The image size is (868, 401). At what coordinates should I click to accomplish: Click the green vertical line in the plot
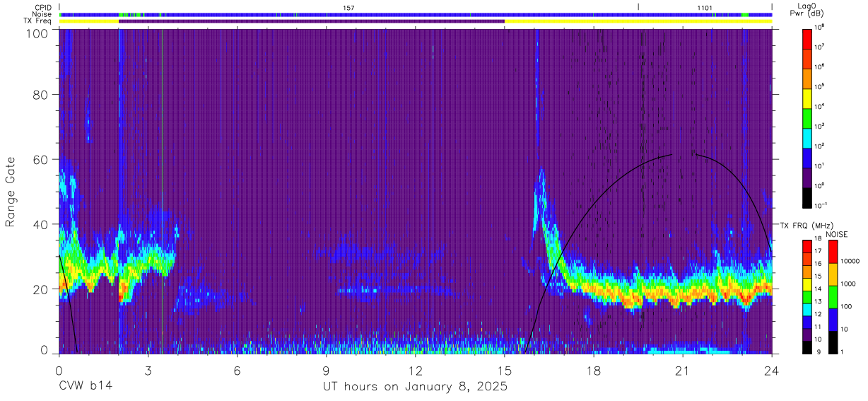(x=163, y=191)
